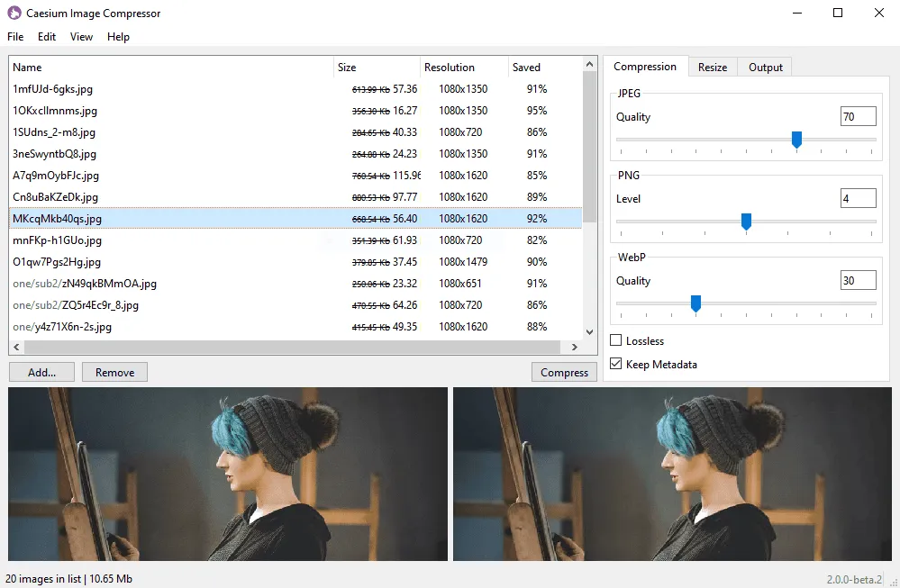Click the left image preview thumbnail
The height and width of the screenshot is (588, 900).
(227, 475)
